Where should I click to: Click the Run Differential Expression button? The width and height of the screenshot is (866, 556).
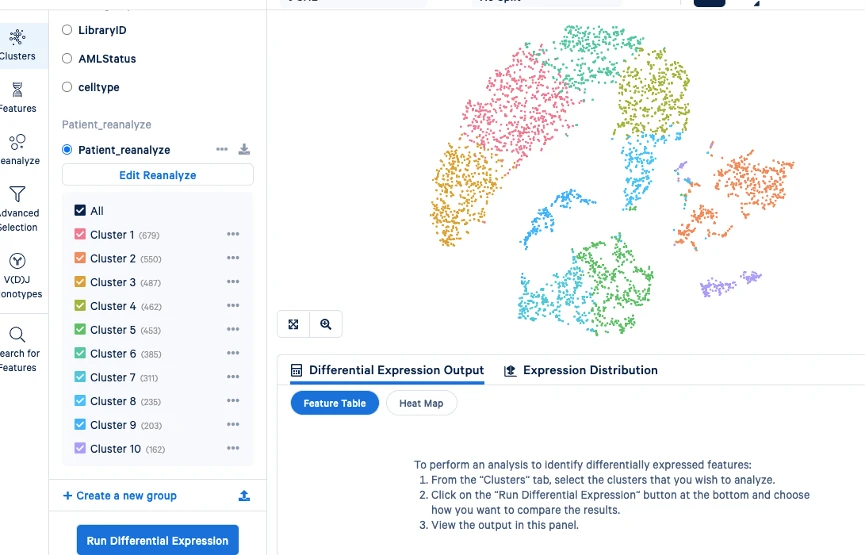coord(157,541)
